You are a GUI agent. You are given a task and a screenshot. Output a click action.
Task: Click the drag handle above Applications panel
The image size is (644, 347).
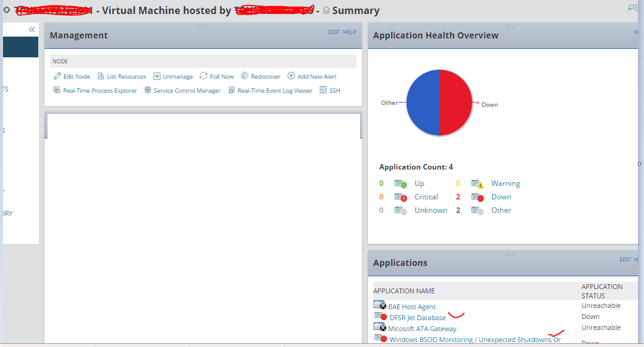[510, 254]
